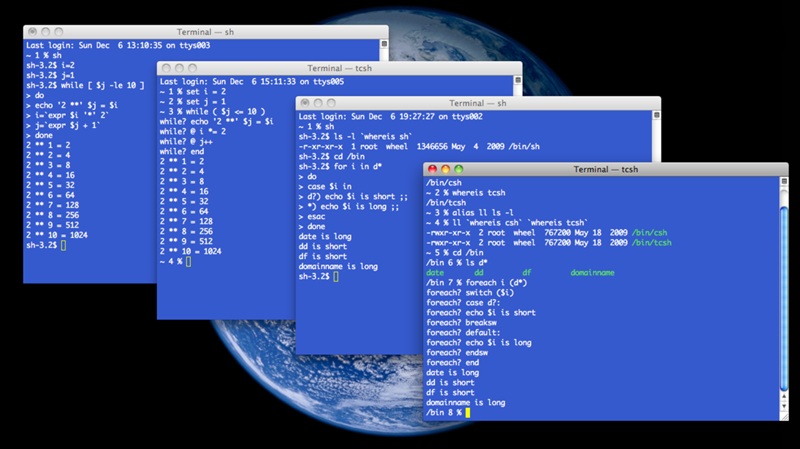Click the 'sh-3.2$ while [ $j -le 10 ]' line
The image size is (800, 449).
click(85, 85)
